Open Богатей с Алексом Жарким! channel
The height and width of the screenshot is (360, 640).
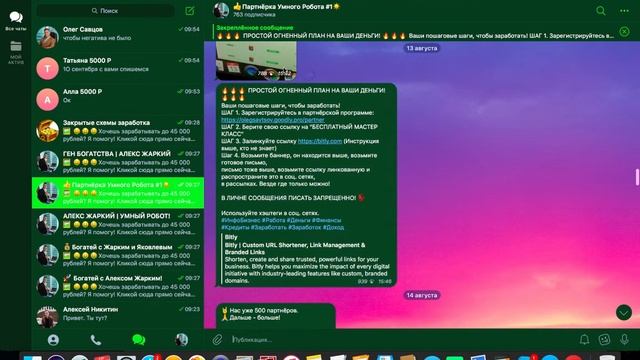[x=118, y=286]
